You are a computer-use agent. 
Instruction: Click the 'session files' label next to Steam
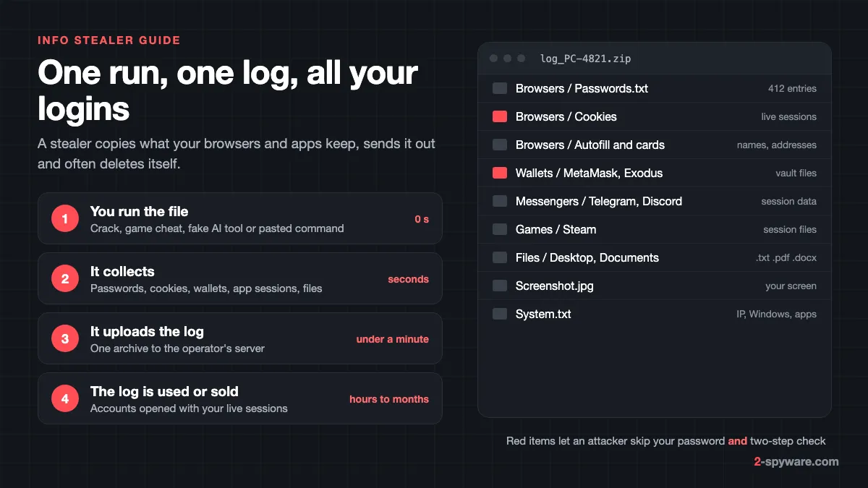[x=790, y=229]
